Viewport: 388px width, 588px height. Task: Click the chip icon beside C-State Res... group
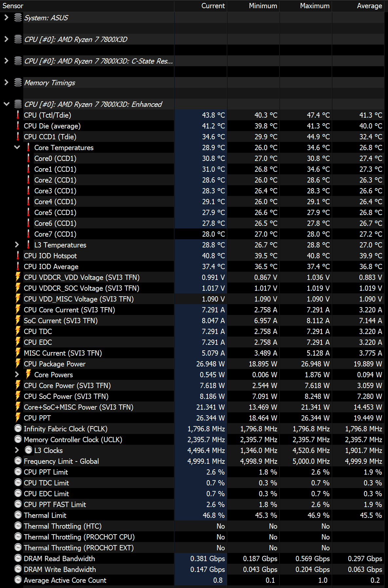(18, 61)
